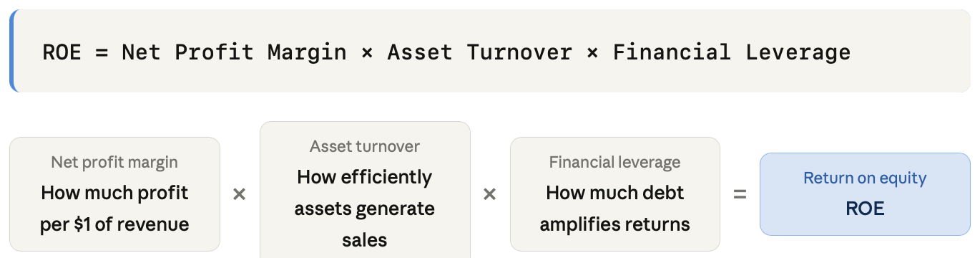Click 'Net Profit Margin' in the formula text

coord(234,52)
